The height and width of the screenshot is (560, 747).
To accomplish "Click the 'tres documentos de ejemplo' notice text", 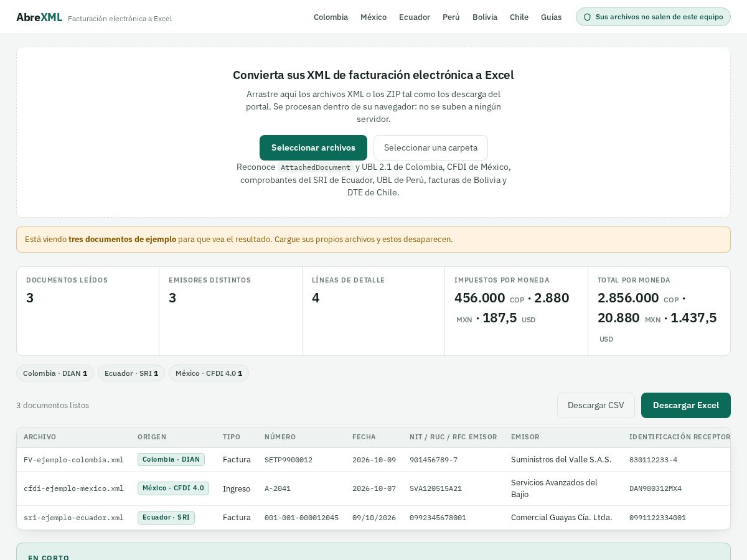I will 122,240.
